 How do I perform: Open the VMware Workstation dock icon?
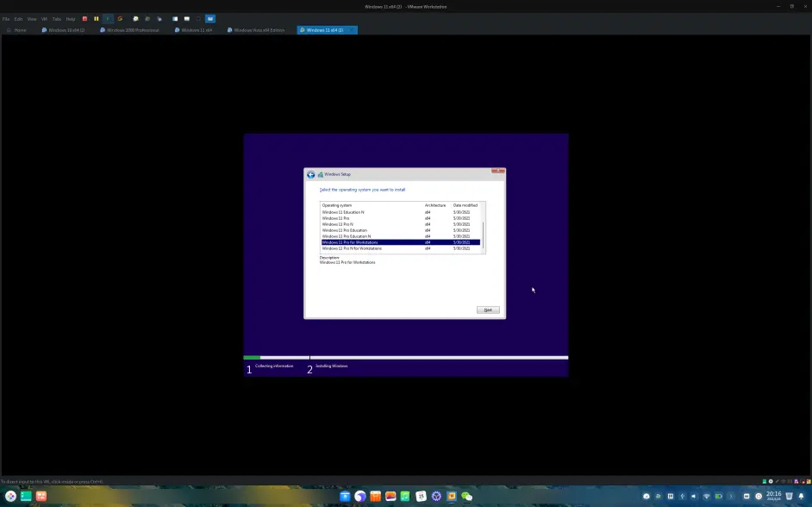click(452, 496)
